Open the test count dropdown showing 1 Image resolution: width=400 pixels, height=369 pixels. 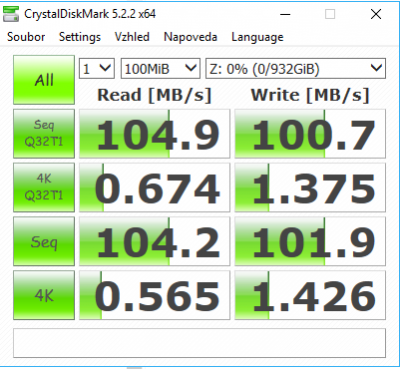coord(97,69)
